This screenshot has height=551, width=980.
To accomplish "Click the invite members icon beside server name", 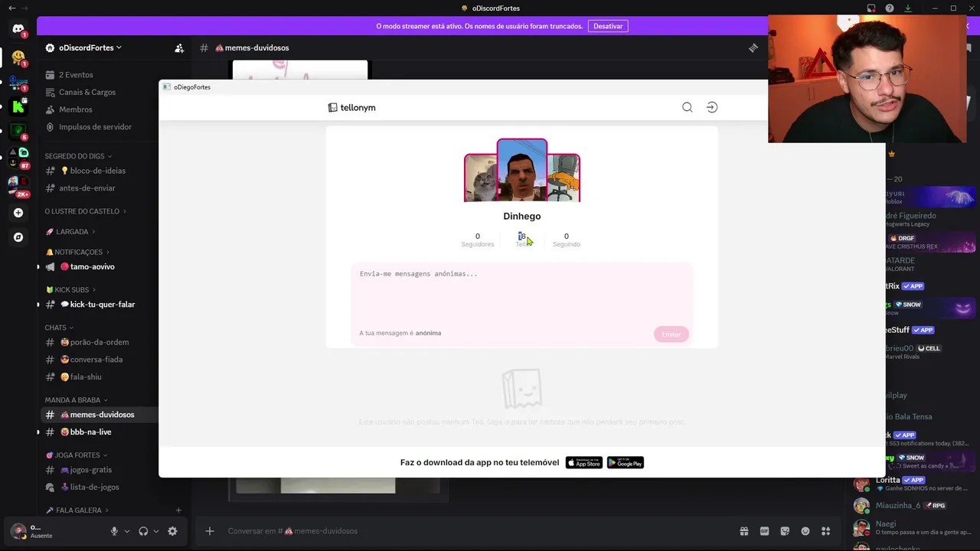I will tap(179, 47).
